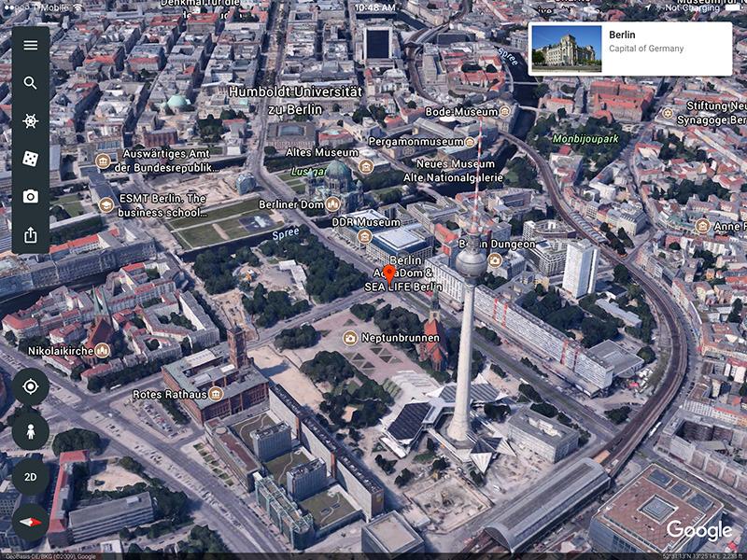This screenshot has height=560, width=747.
Task: Select the red Berlin location pin
Action: (x=389, y=275)
